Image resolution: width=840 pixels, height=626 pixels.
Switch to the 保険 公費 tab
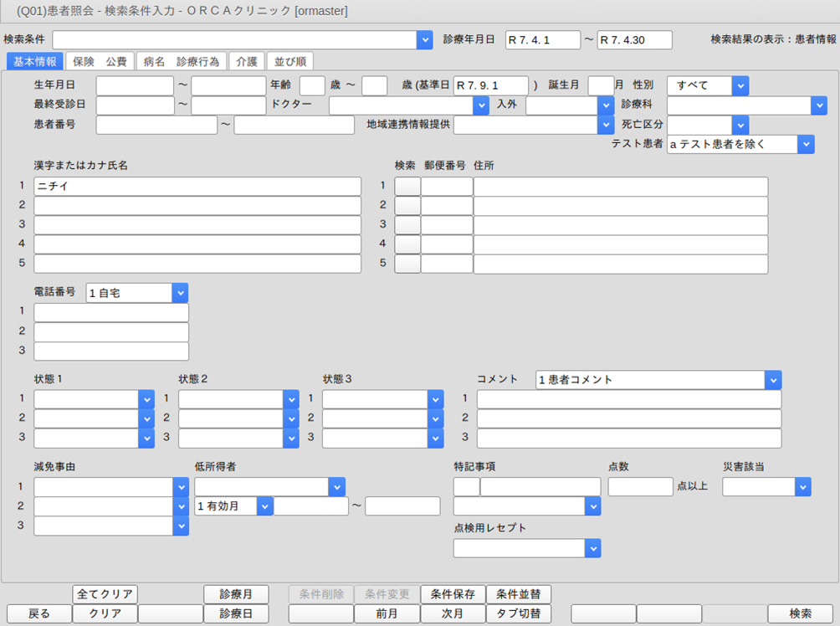coord(100,61)
